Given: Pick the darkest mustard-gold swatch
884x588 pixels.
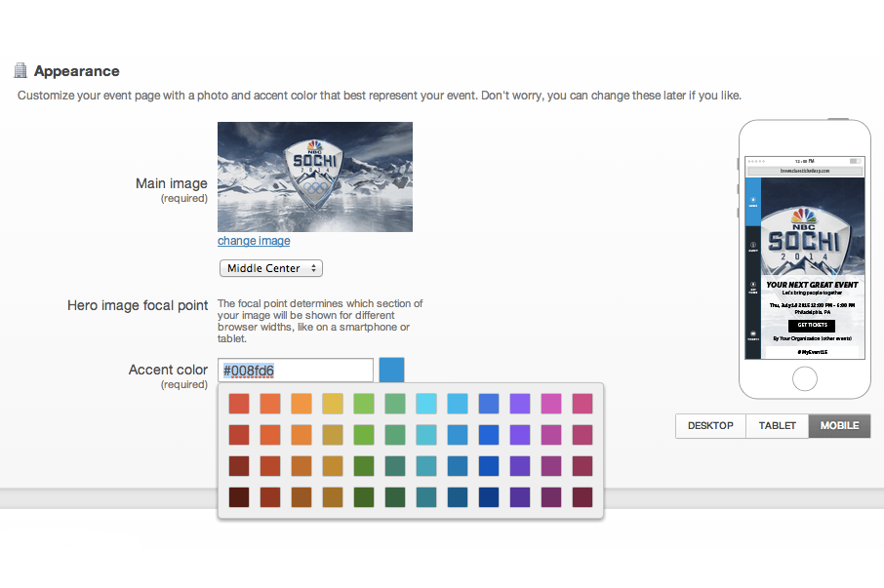Looking at the screenshot, I should pos(333,497).
